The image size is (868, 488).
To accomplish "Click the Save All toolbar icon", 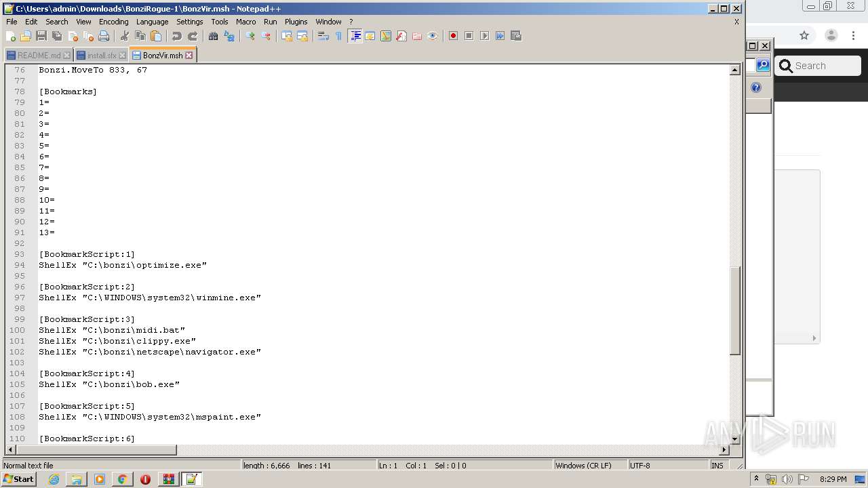I will [57, 36].
